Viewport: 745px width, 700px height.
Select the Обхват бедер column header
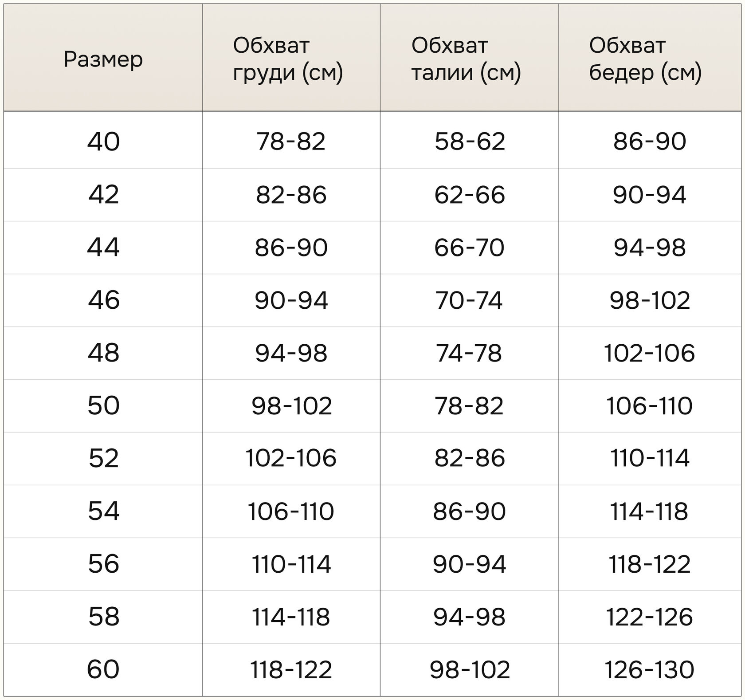click(x=645, y=59)
